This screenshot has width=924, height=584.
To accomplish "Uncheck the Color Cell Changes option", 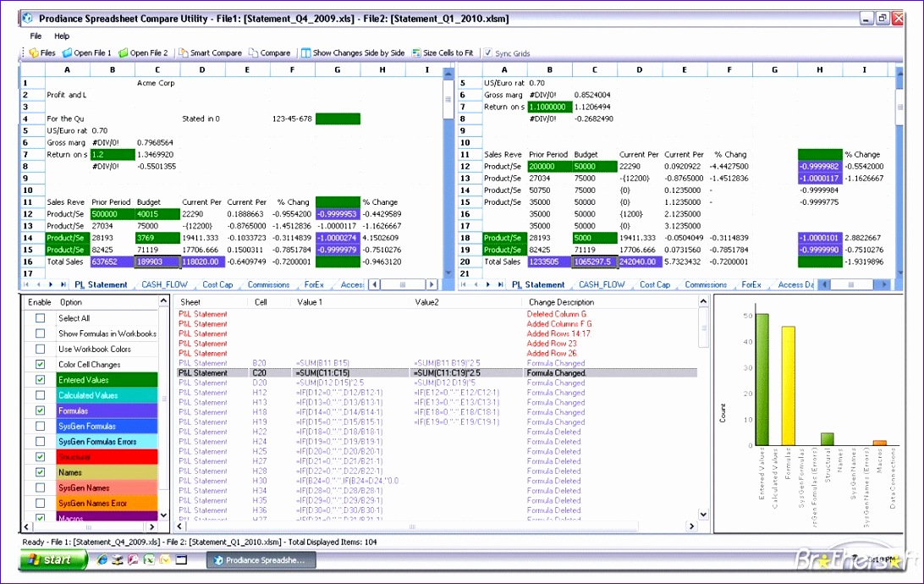I will click(x=40, y=364).
